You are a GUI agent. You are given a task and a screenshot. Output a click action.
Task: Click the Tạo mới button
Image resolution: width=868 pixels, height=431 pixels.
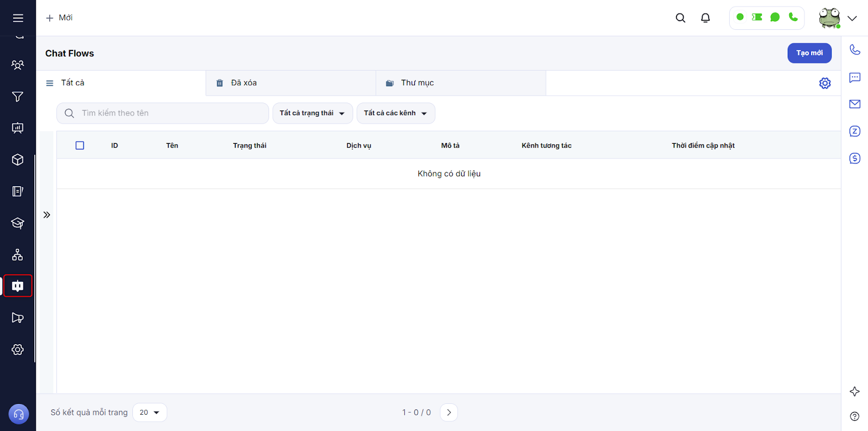click(x=809, y=53)
